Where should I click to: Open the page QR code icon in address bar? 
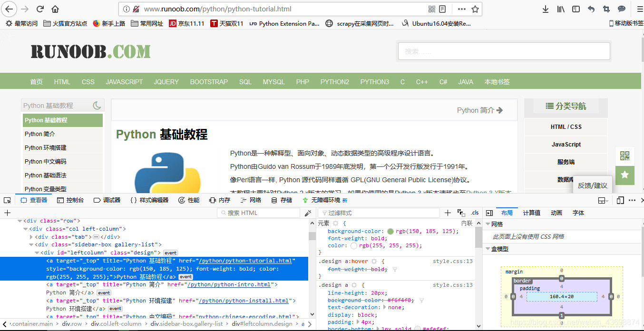tap(432, 9)
